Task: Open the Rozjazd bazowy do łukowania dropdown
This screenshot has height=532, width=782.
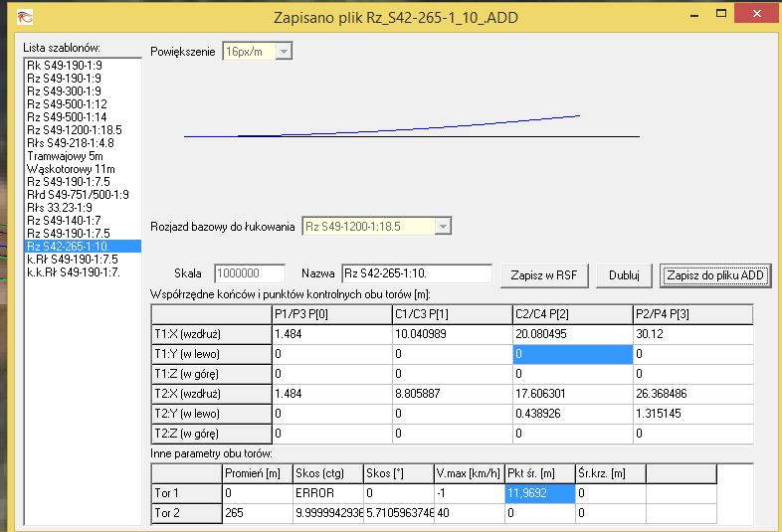Action: (x=443, y=227)
